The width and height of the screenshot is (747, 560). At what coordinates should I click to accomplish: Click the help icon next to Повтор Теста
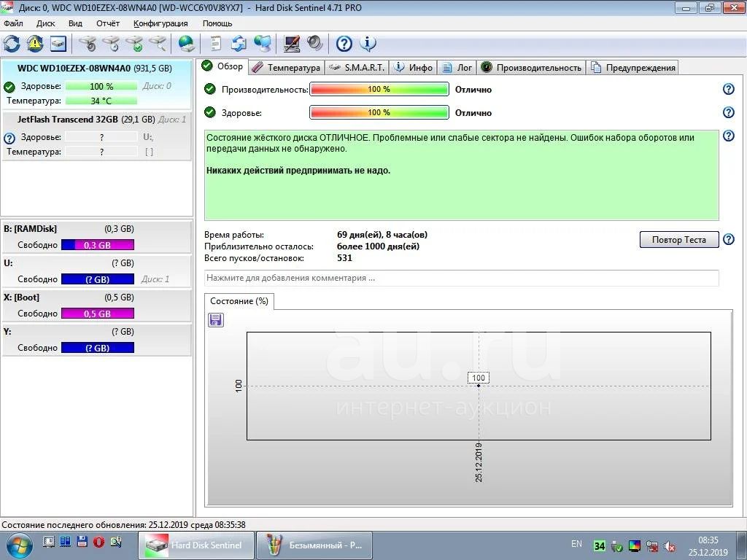[x=729, y=239]
